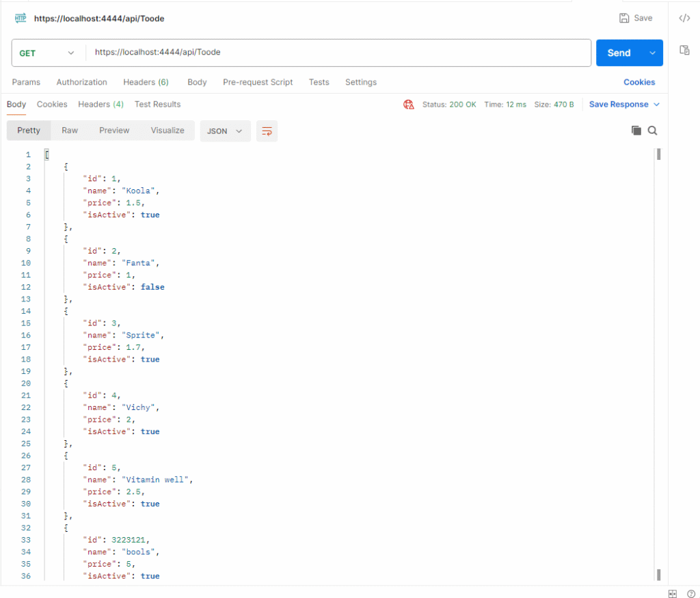Switch to the Raw view tab
The image size is (700, 598).
[70, 131]
